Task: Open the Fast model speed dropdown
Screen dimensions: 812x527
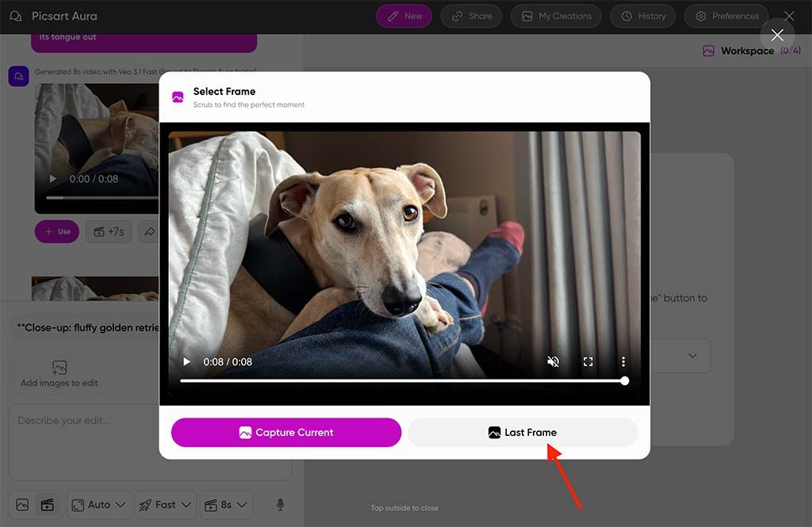Action: pyautogui.click(x=165, y=504)
